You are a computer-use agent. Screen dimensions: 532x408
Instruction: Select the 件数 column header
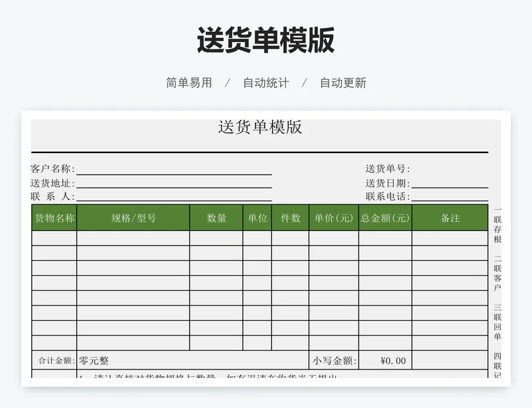291,218
